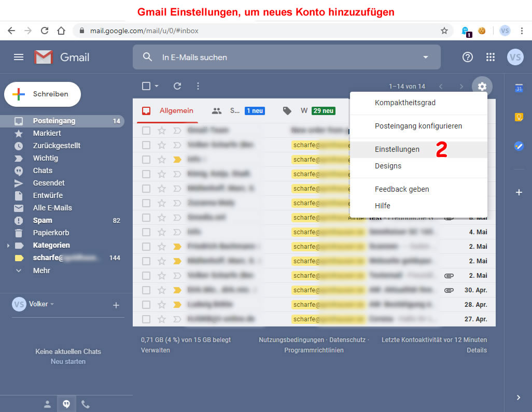
Task: Click the browser address bar URL
Action: click(x=144, y=31)
